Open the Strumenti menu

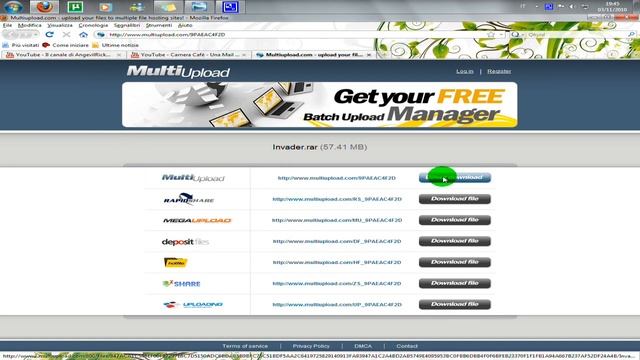coord(159,25)
